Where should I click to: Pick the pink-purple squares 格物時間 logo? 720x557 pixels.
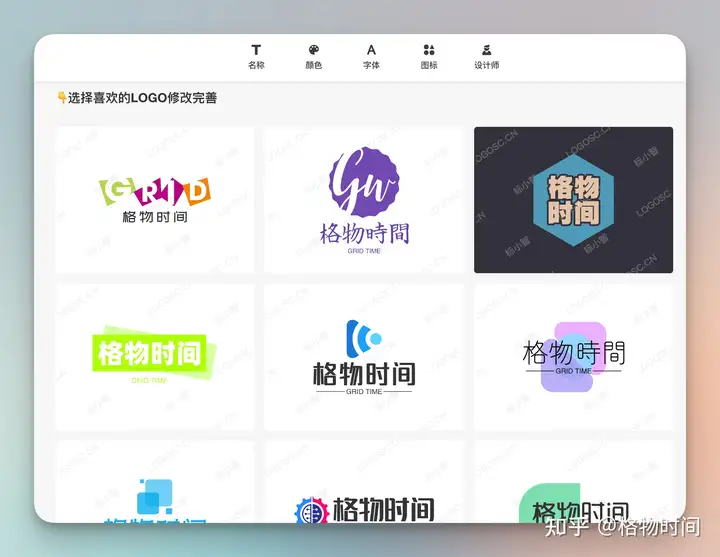pyautogui.click(x=574, y=357)
